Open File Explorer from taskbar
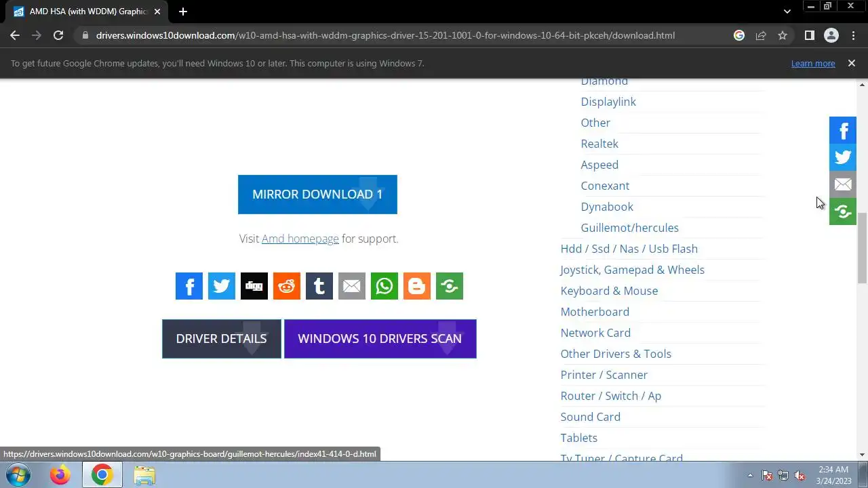Screen dimensions: 868x488 (x=144, y=475)
